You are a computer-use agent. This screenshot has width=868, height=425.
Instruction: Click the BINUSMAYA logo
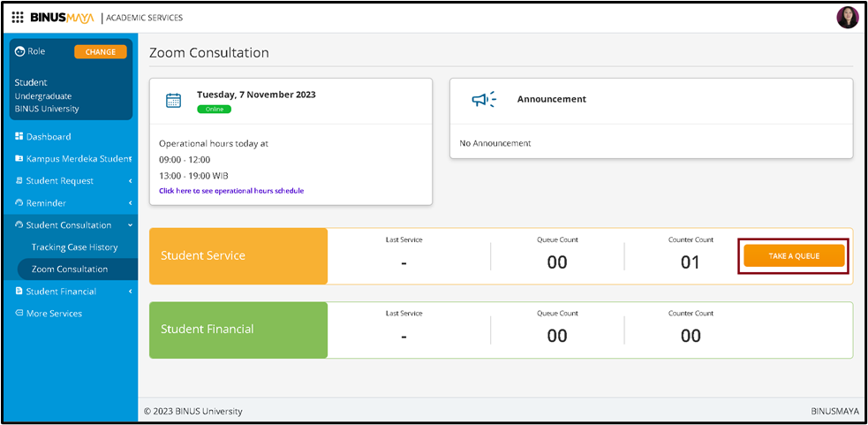coord(63,18)
